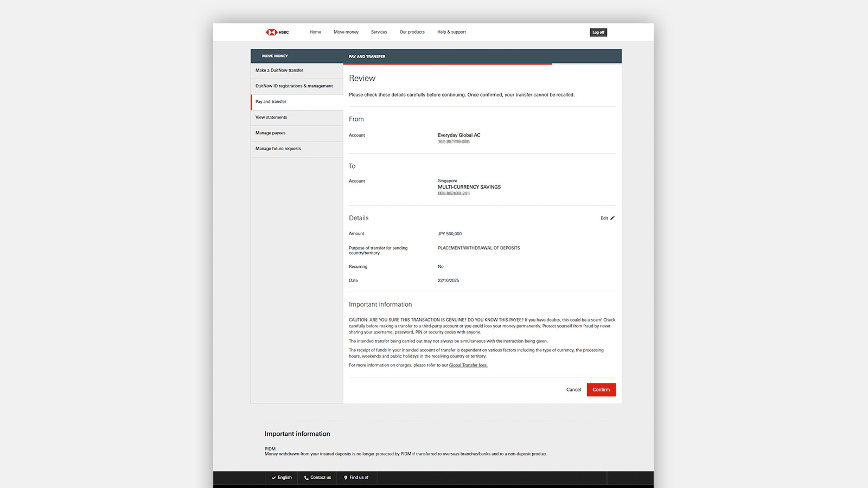
Task: Open the Our products menu
Action: pyautogui.click(x=412, y=32)
